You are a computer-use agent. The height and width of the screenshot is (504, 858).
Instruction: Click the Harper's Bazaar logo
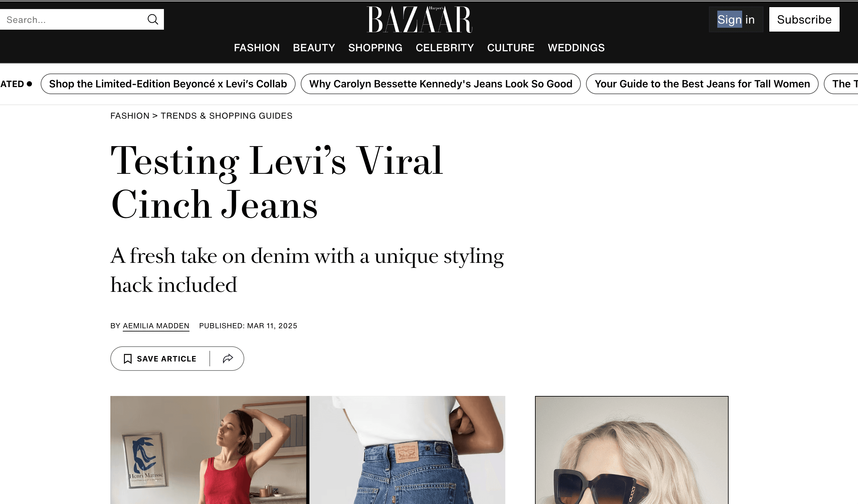(x=419, y=19)
